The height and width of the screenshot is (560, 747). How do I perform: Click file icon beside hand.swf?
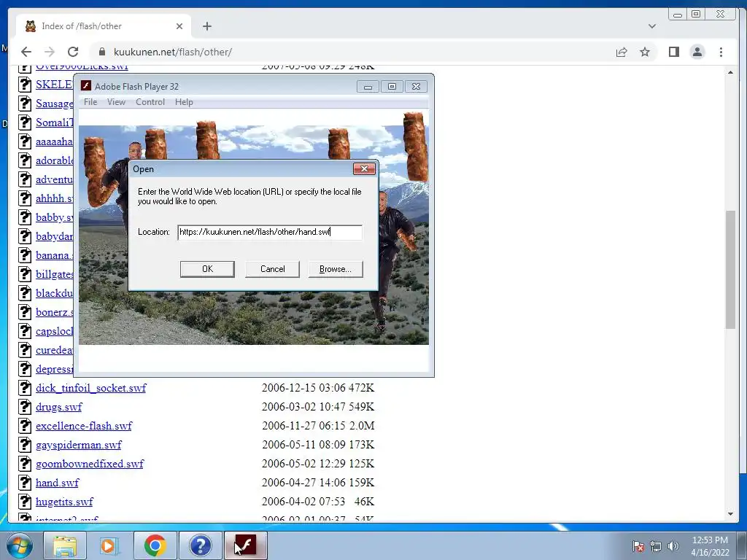pyautogui.click(x=25, y=483)
